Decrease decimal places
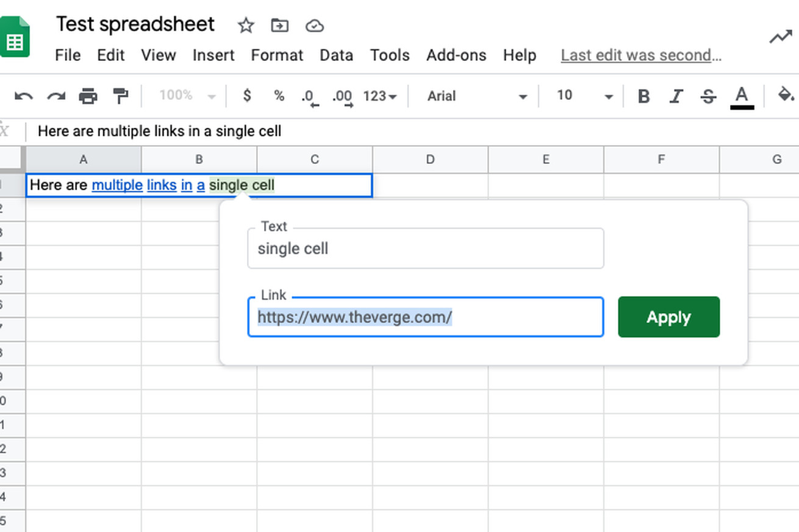This screenshot has height=532, width=799. click(309, 98)
